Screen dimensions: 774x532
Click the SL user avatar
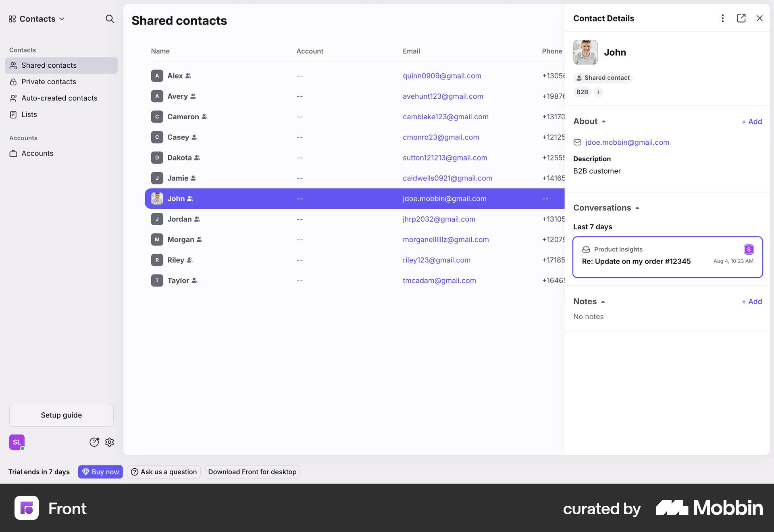point(17,442)
